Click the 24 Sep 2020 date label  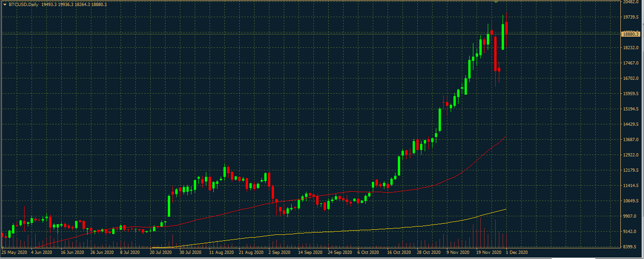(340, 253)
